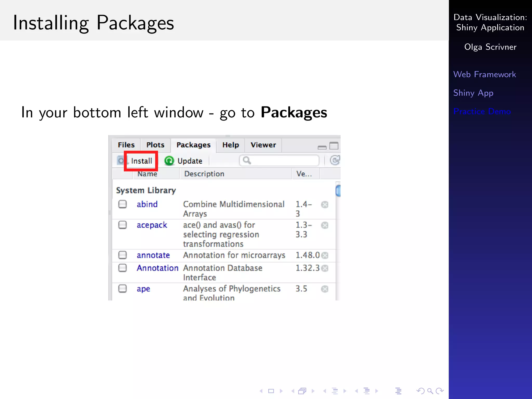Enable the annotate package checkbox
Image resolution: width=532 pixels, height=399 pixels.
tap(122, 255)
